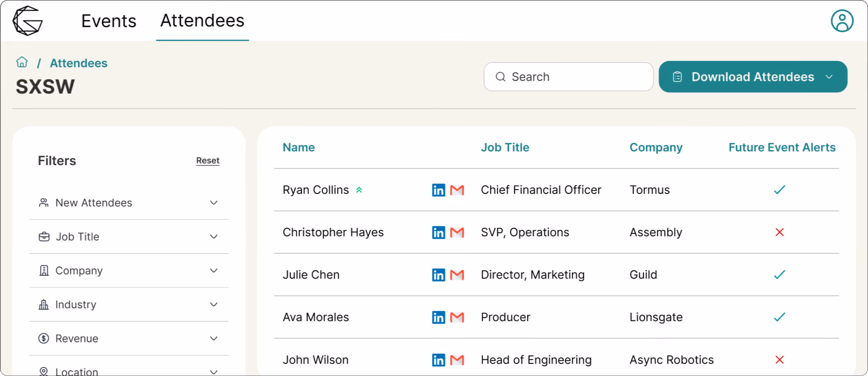Open Christopher Hayes' LinkedIn icon
This screenshot has width=868, height=376.
tap(438, 232)
